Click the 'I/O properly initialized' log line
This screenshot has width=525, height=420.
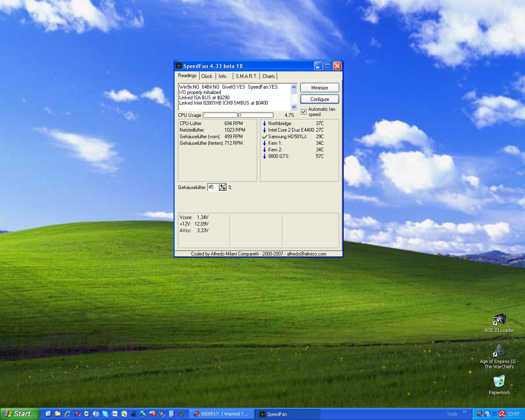click(x=200, y=92)
